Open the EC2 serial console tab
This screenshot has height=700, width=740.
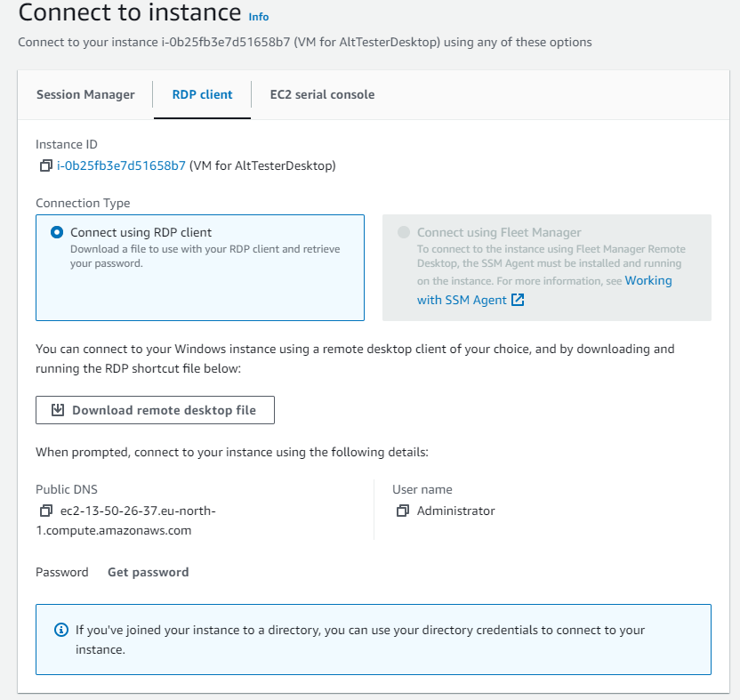click(x=322, y=94)
